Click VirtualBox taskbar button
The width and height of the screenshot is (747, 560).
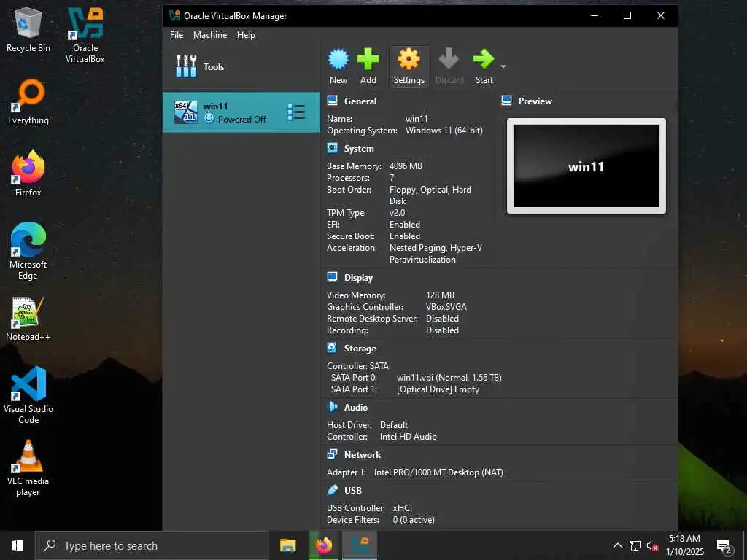pyautogui.click(x=360, y=545)
